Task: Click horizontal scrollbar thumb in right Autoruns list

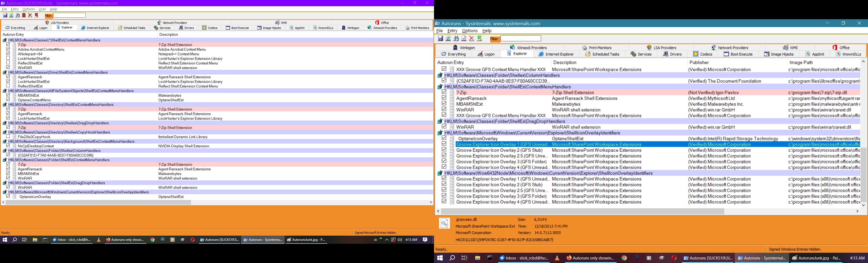Action: pyautogui.click(x=583, y=212)
